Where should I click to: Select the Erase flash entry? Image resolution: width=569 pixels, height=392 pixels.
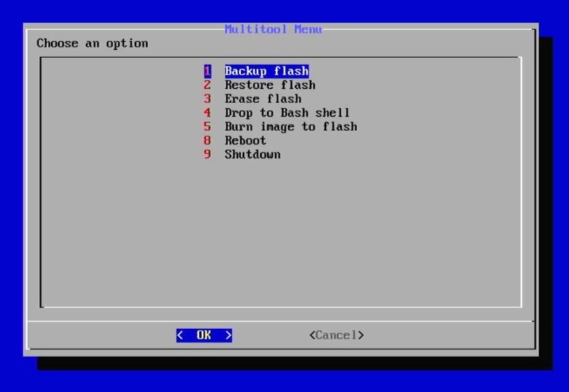262,99
